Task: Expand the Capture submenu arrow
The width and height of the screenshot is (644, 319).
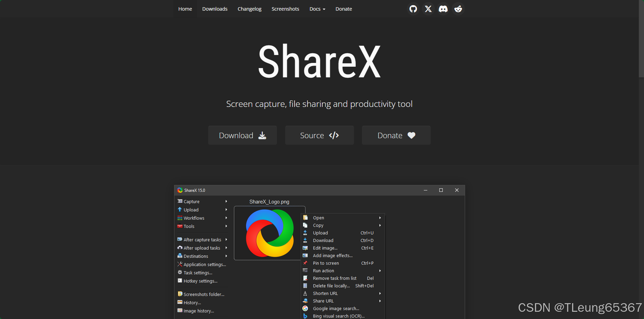Action: pos(226,201)
